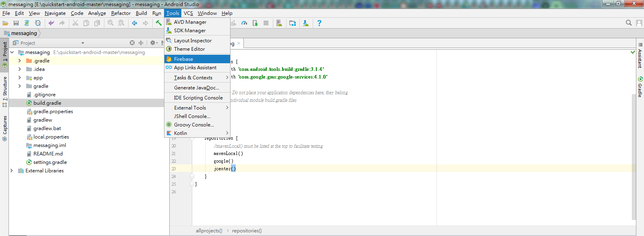Select Firebase in Tools menu
The image size is (644, 236).
coord(197,59)
